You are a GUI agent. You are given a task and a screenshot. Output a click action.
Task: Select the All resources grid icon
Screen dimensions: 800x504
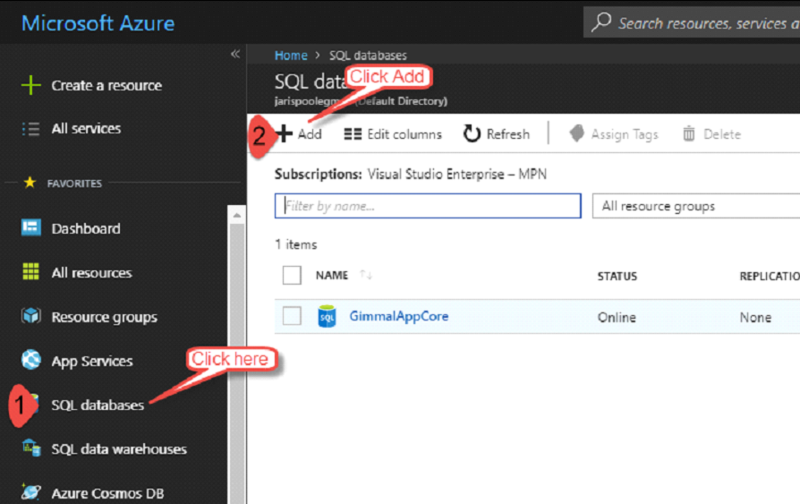(31, 272)
